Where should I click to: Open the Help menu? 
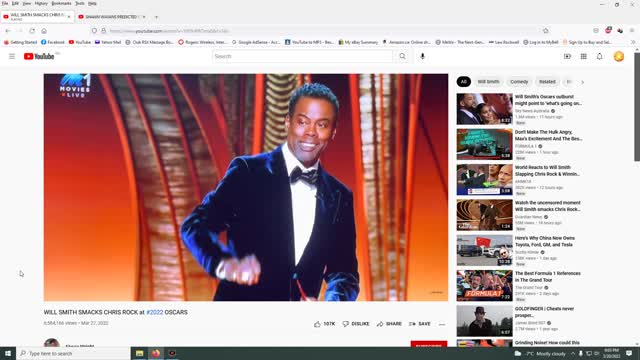(93, 3)
